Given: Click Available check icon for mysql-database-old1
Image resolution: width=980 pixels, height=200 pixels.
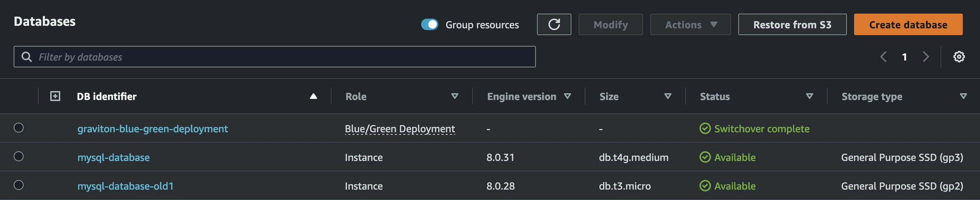Looking at the screenshot, I should (x=705, y=186).
